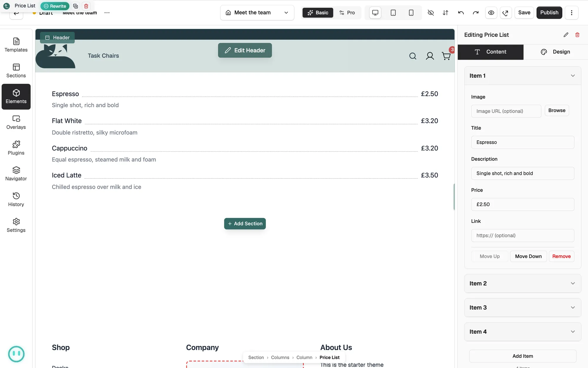Screen dimensions: 588x368
Task: Select the Design tab
Action: coord(555,52)
